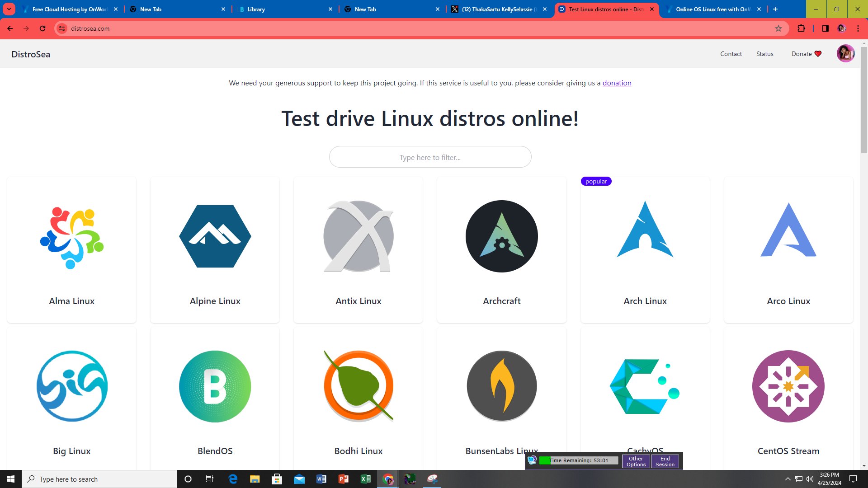Click the filter distros search field

(x=430, y=157)
